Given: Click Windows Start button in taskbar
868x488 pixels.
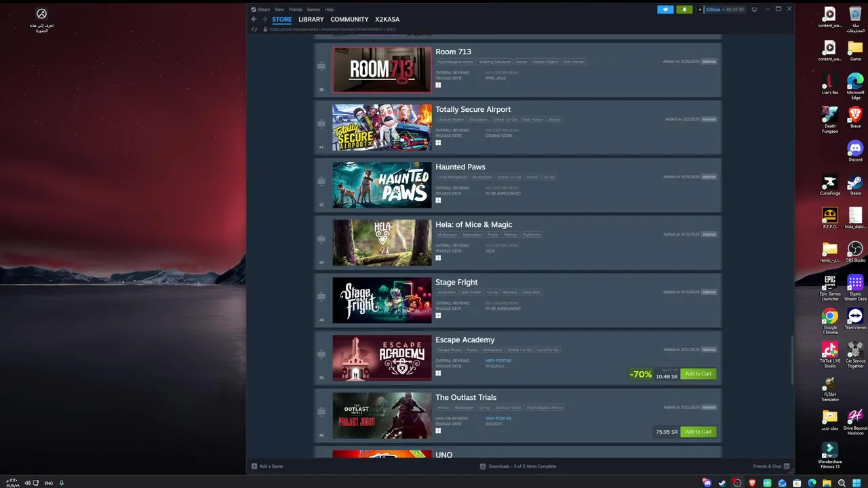Looking at the screenshot, I should (x=856, y=483).
